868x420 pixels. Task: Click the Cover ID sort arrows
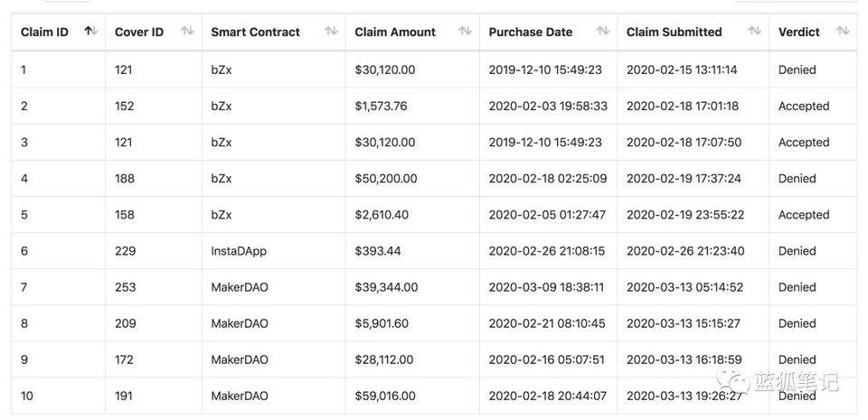(x=187, y=32)
